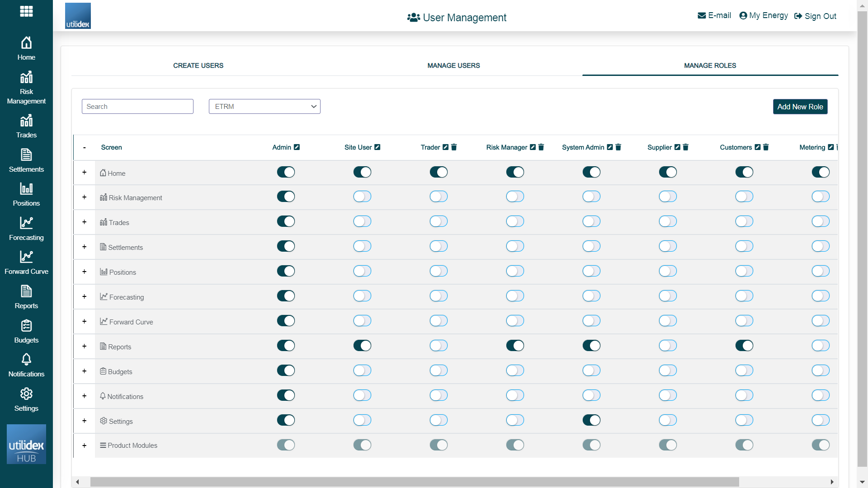
Task: Focus the Search input field
Action: point(137,107)
